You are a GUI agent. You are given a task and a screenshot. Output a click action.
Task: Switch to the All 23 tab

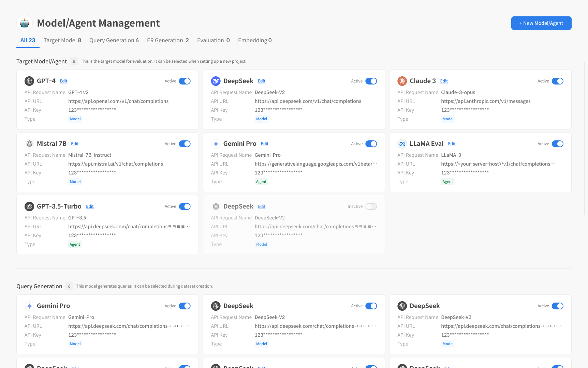click(28, 40)
